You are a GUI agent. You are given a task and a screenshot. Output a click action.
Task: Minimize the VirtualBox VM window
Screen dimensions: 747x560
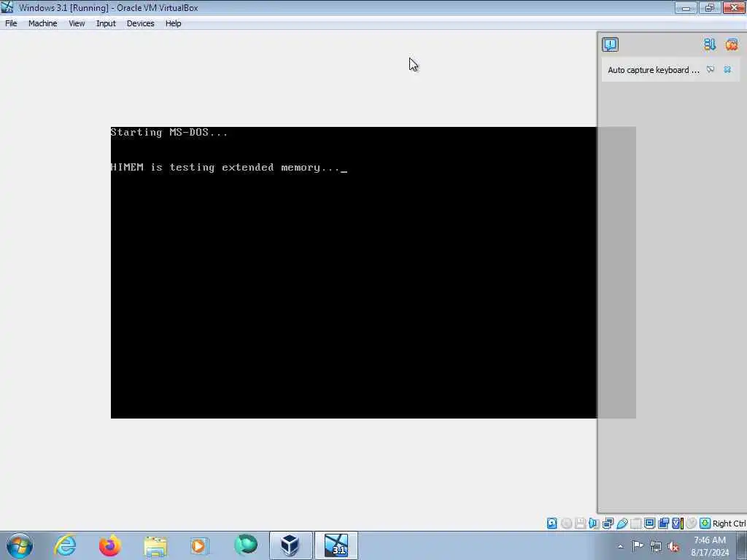(x=686, y=7)
